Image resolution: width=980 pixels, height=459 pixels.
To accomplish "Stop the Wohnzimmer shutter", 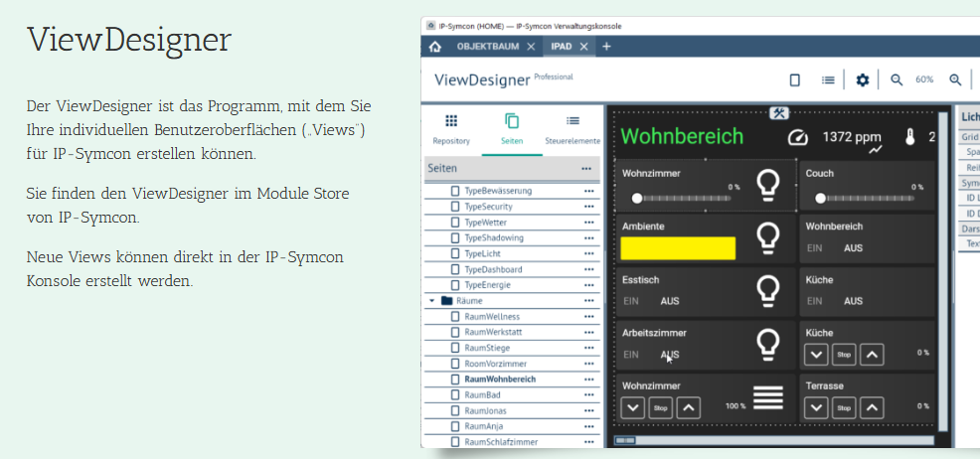I will click(x=661, y=407).
